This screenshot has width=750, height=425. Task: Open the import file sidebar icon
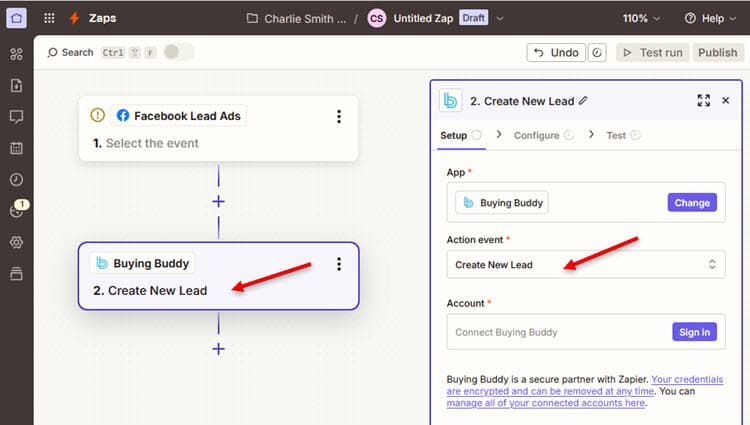(16, 85)
